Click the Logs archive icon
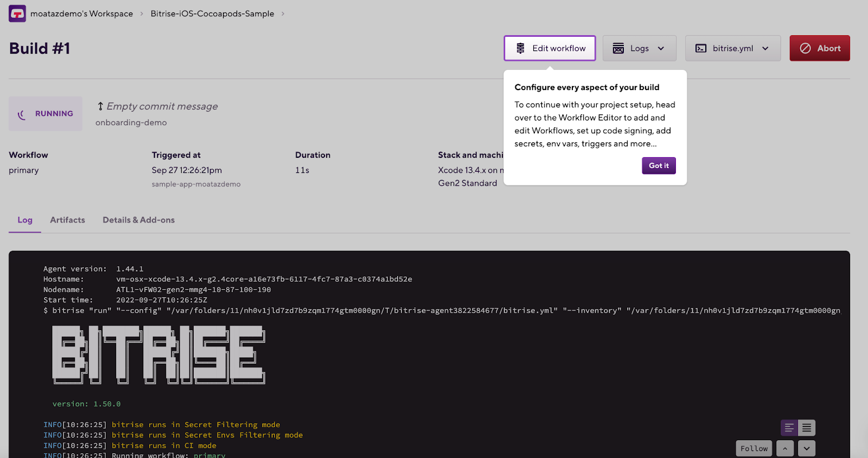 (618, 48)
